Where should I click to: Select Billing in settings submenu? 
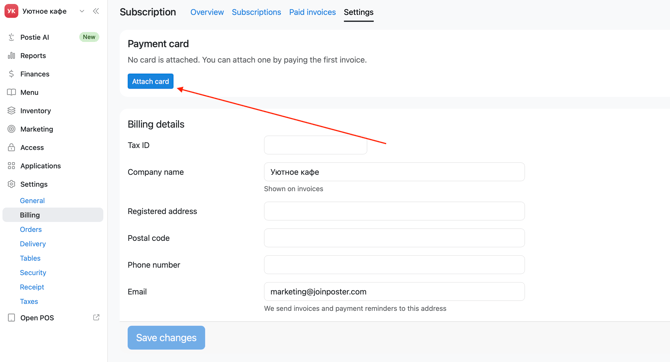click(53, 215)
